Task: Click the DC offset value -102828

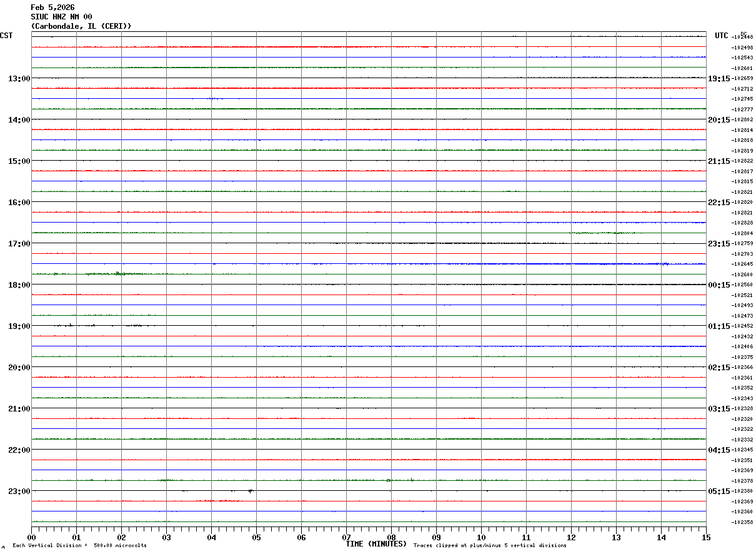Action: click(742, 223)
